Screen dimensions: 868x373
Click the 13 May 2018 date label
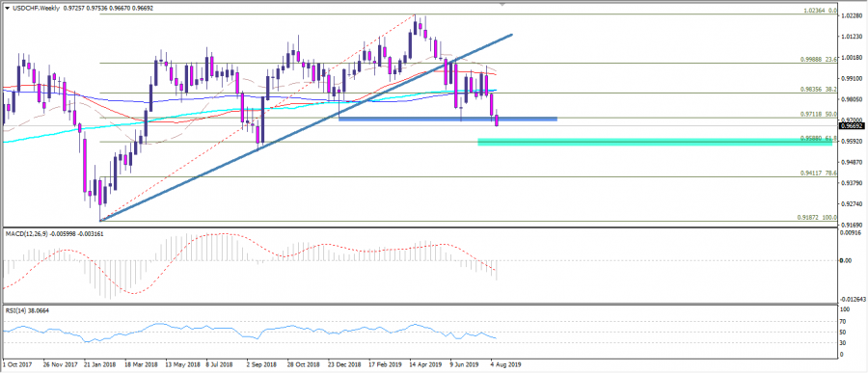pos(183,365)
